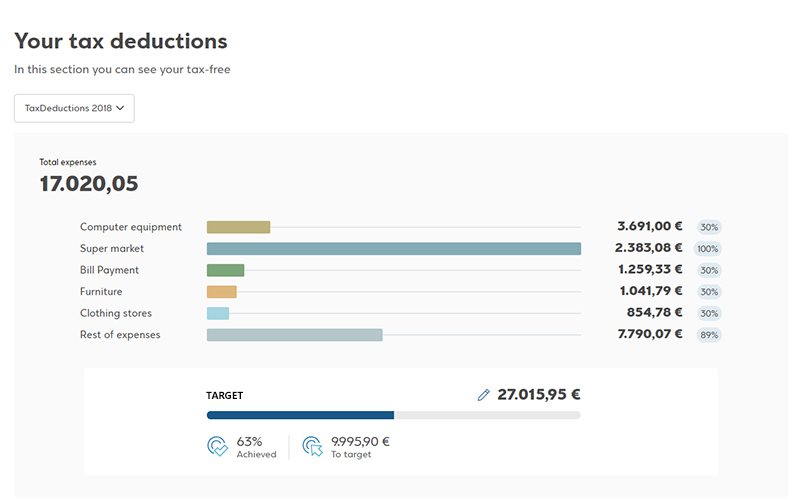Click the 63% Achieved badge icon

[x=217, y=446]
